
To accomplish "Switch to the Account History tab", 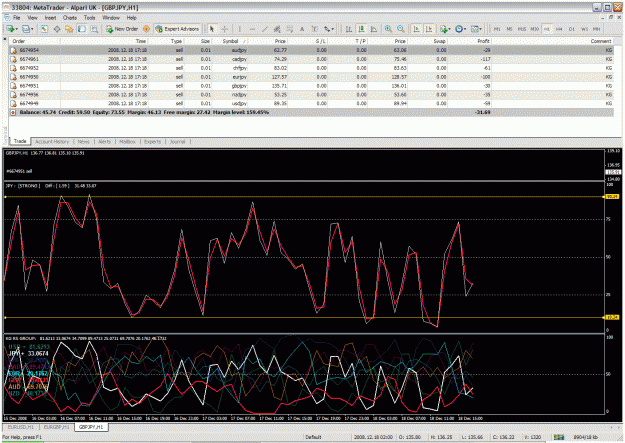I will point(52,142).
